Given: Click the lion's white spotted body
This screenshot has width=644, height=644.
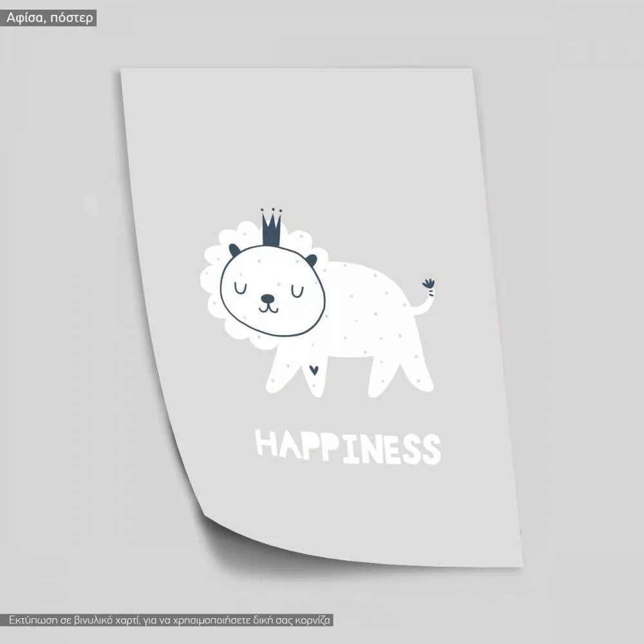Looking at the screenshot, I should point(367,309).
